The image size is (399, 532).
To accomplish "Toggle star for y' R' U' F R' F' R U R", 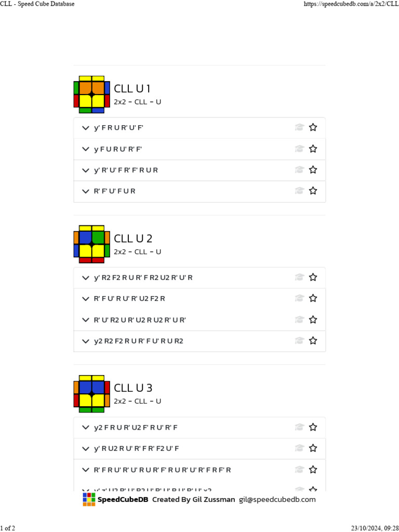I will coord(313,170).
